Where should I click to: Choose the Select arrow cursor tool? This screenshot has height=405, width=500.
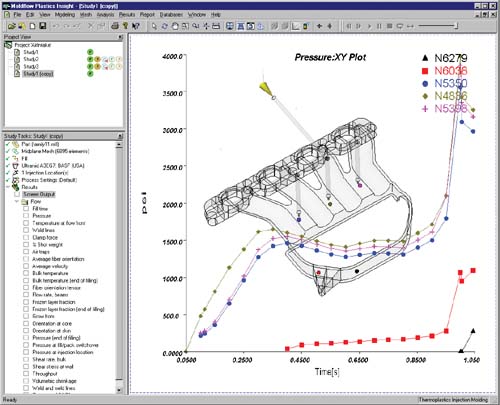pos(154,26)
